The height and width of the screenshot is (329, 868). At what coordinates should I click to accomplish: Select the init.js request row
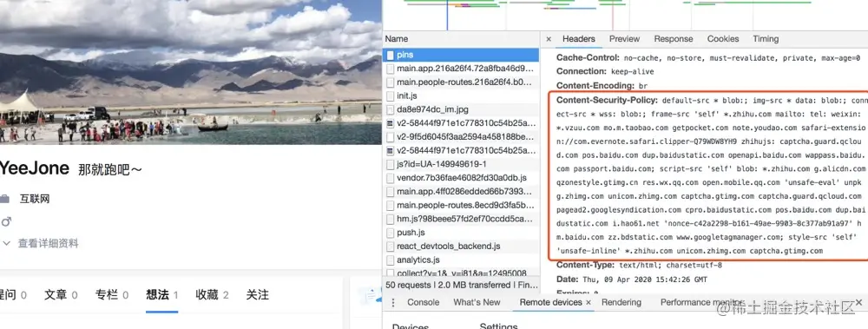461,95
